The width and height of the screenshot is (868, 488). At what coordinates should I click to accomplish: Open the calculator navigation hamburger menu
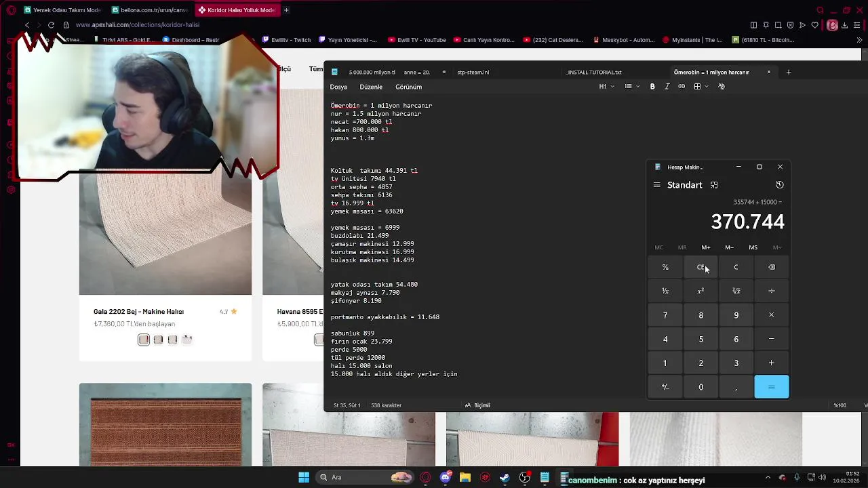coord(656,185)
